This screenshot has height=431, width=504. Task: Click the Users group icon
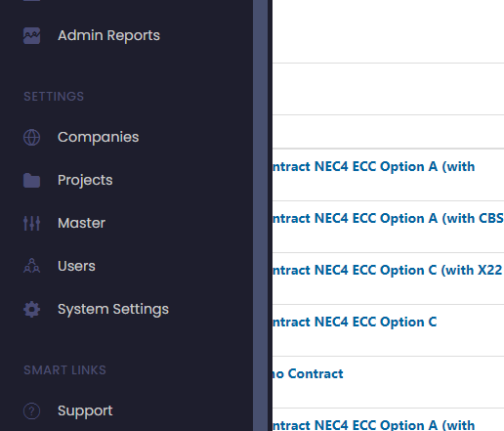tap(31, 266)
